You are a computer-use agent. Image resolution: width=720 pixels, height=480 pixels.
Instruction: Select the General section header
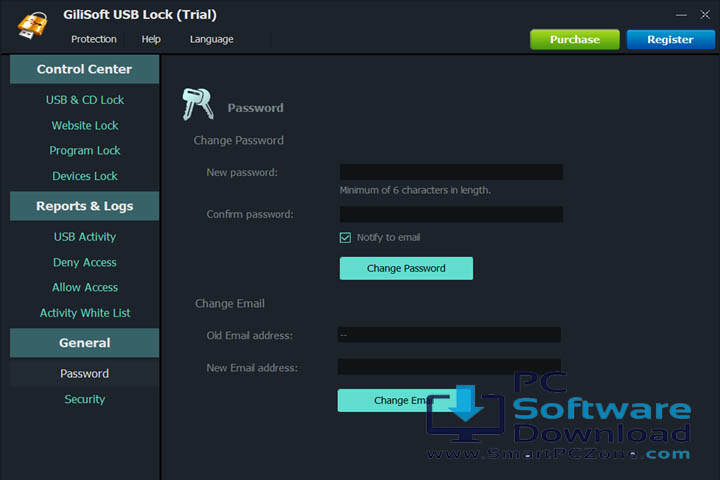(84, 343)
